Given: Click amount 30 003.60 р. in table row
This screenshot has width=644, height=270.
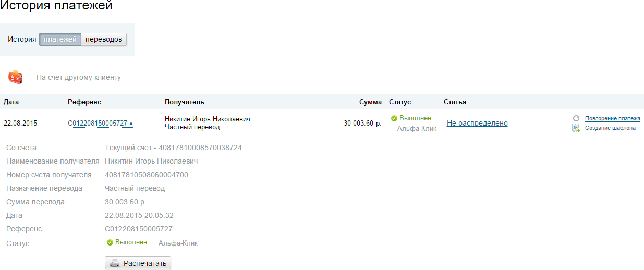Looking at the screenshot, I should 362,124.
